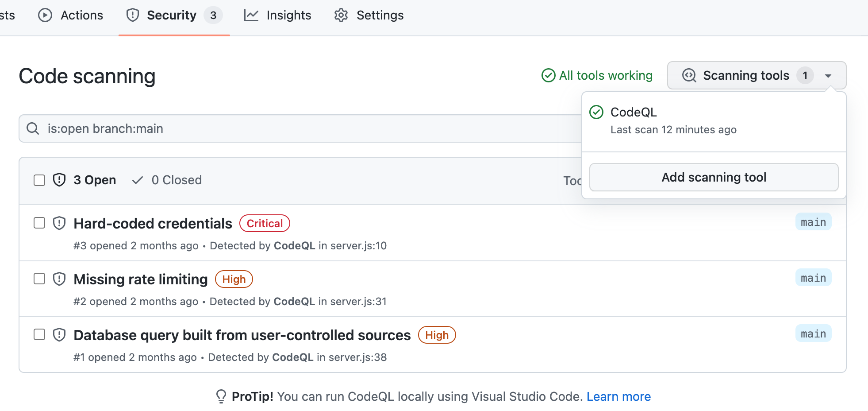The image size is (868, 411).
Task: Click the Settings gear icon
Action: pyautogui.click(x=341, y=15)
